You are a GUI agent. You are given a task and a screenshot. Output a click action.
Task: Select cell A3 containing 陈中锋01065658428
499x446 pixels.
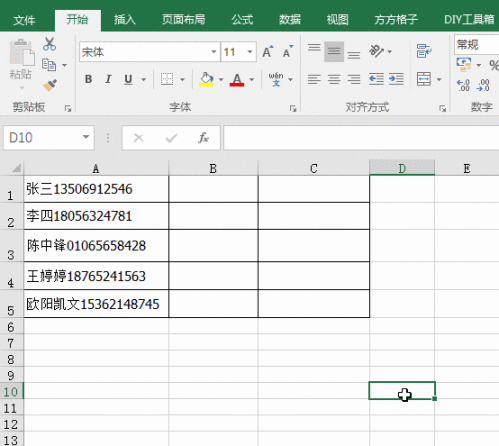pyautogui.click(x=96, y=246)
